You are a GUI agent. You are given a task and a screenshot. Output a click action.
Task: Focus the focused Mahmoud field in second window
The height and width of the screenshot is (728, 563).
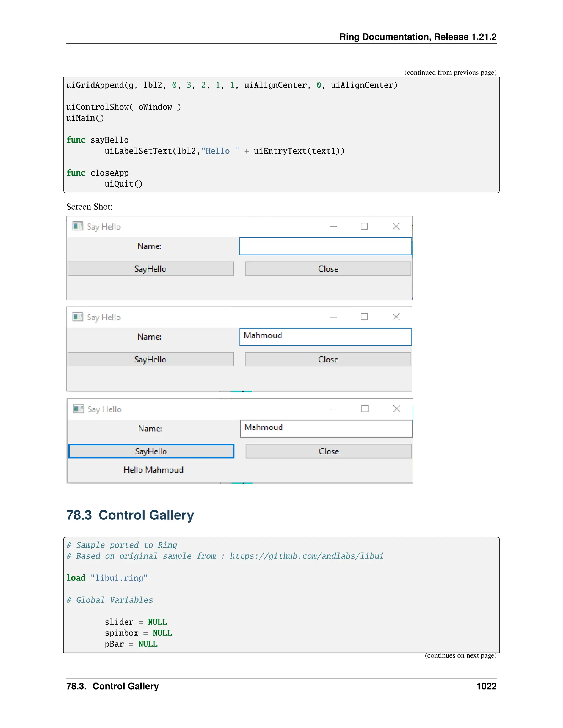click(x=325, y=337)
